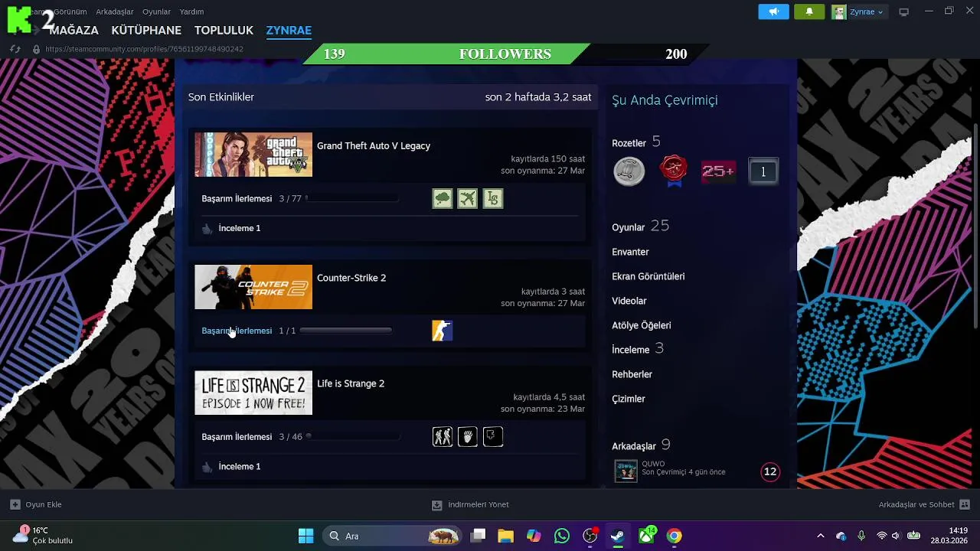Open the Arkadaşlar 9 link
The width and height of the screenshot is (980, 551).
tap(642, 445)
